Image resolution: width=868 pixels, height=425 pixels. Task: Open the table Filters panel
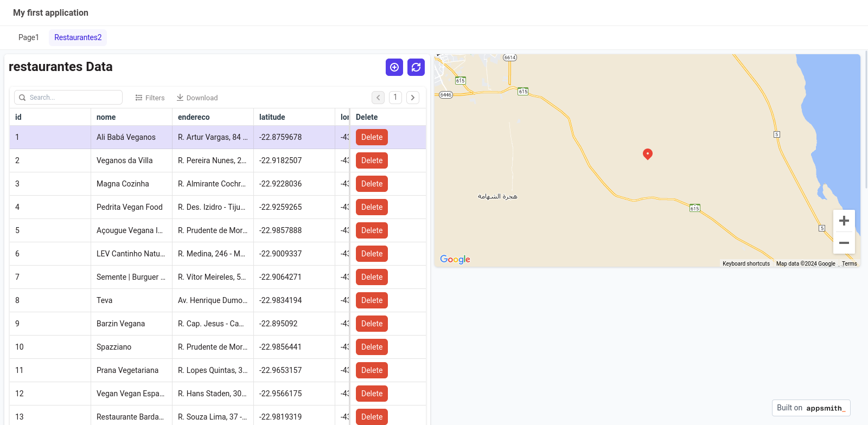point(150,98)
